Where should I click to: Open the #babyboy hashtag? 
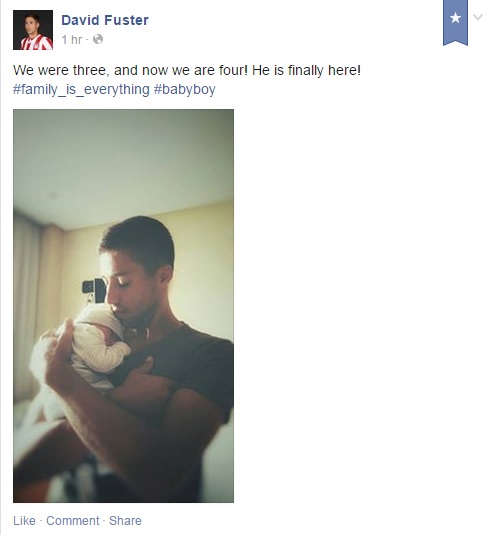(185, 89)
